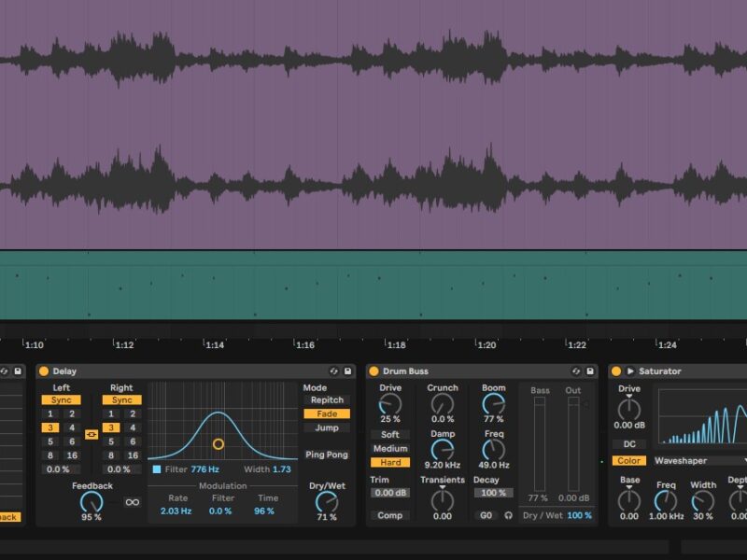Click the Drum Buss hot-swap icon
This screenshot has width=747, height=560.
tap(575, 371)
